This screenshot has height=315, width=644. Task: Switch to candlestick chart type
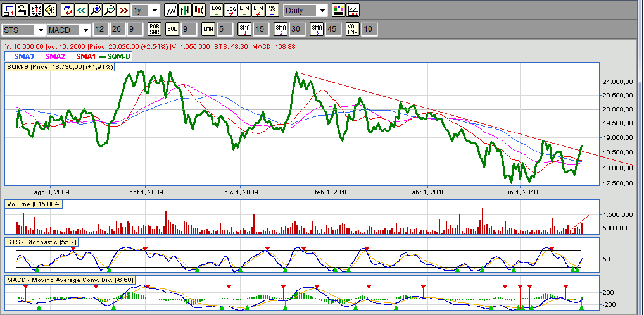tap(199, 10)
